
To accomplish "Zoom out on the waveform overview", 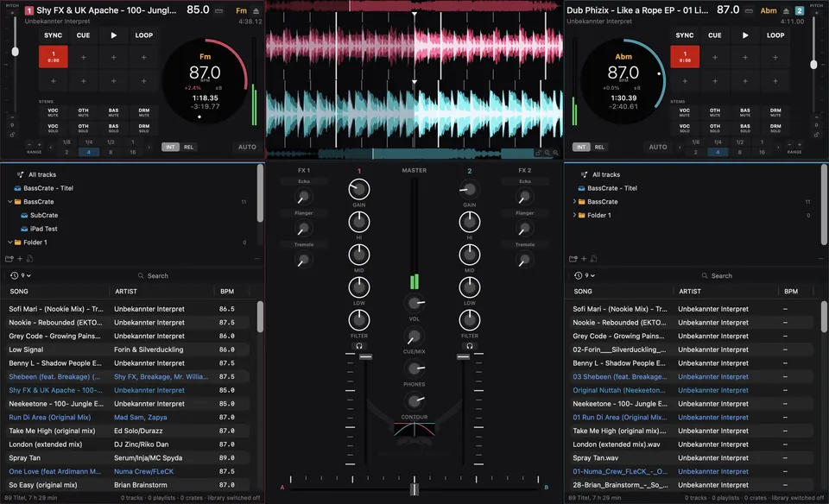I will click(x=547, y=153).
